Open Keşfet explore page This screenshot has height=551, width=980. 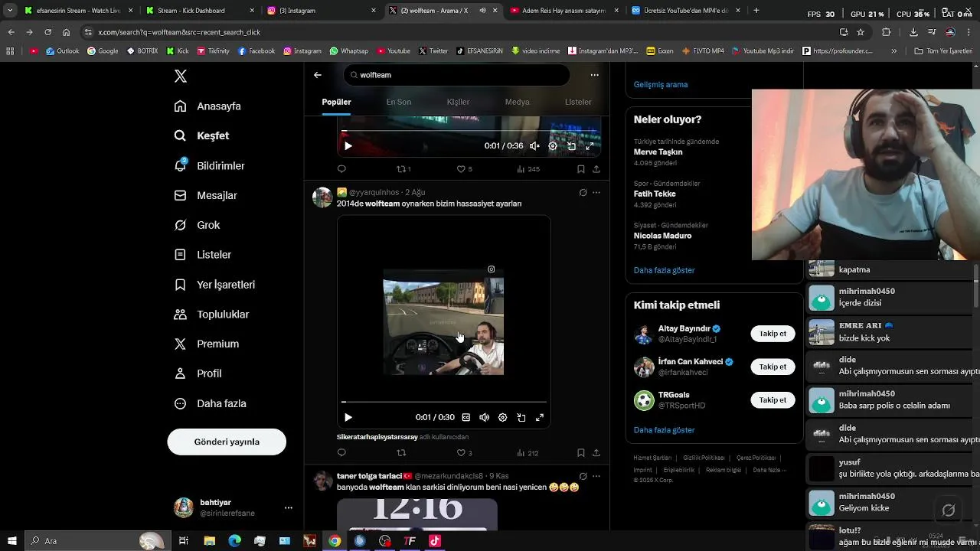[201, 135]
